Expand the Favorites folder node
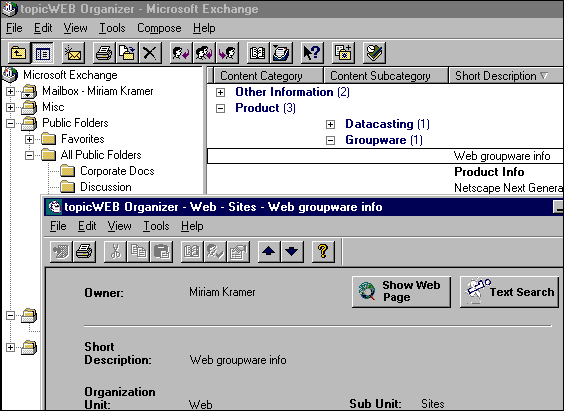The width and height of the screenshot is (564, 411). 29,139
